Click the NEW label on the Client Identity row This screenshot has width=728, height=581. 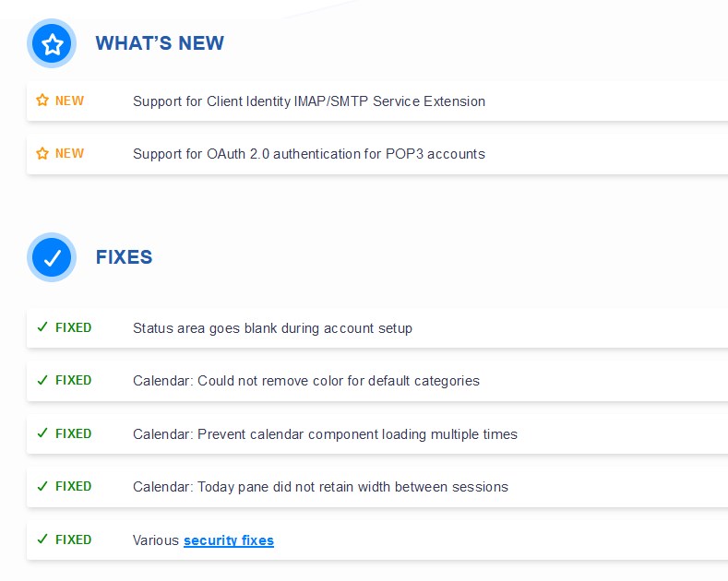[x=69, y=101]
